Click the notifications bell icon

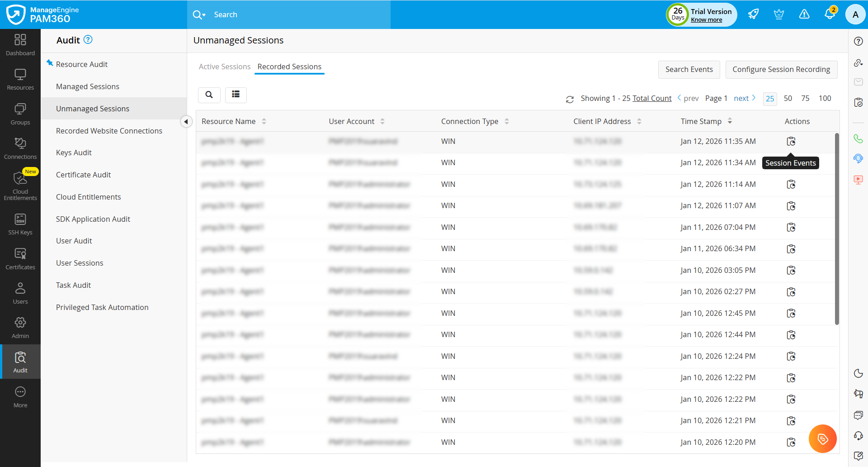[830, 14]
